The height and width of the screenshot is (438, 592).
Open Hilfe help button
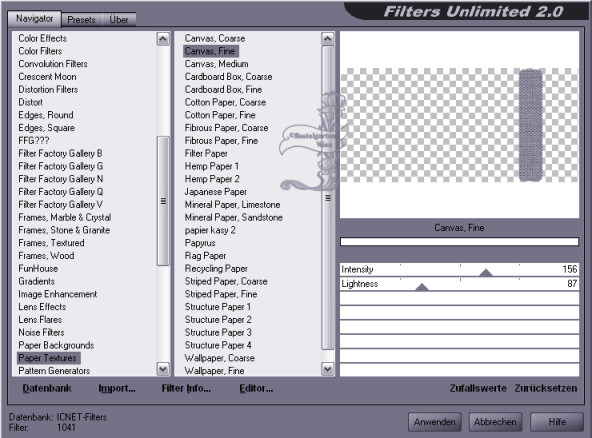pos(557,422)
